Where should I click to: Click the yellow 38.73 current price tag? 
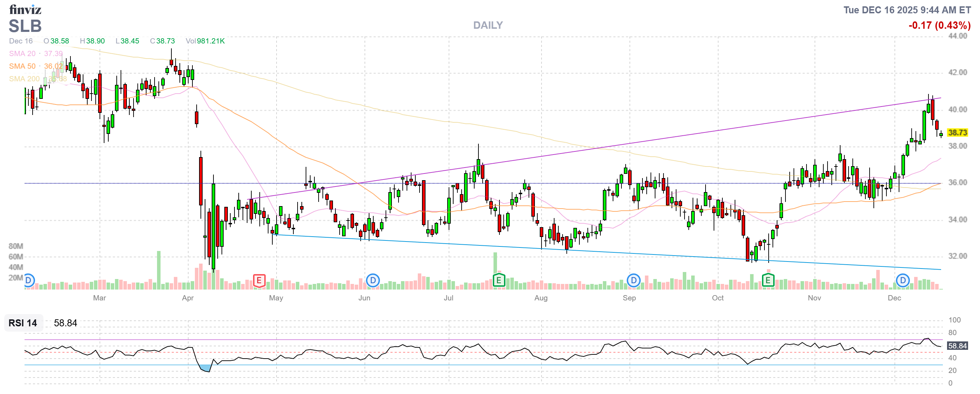point(957,133)
